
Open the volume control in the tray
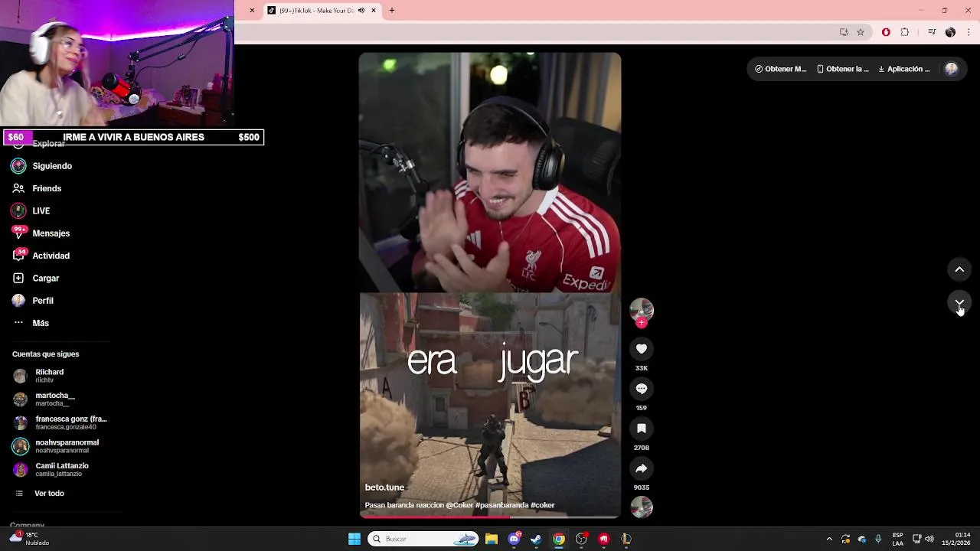click(x=929, y=539)
